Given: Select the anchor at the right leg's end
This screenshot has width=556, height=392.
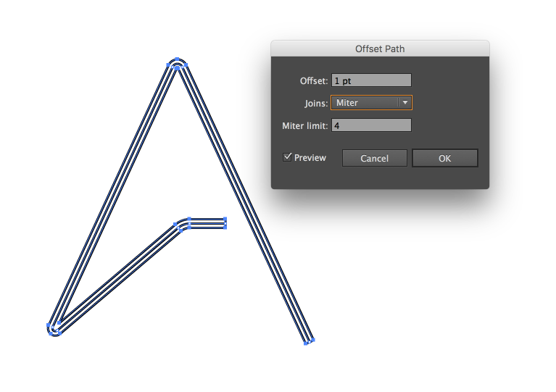Looking at the screenshot, I should point(310,342).
